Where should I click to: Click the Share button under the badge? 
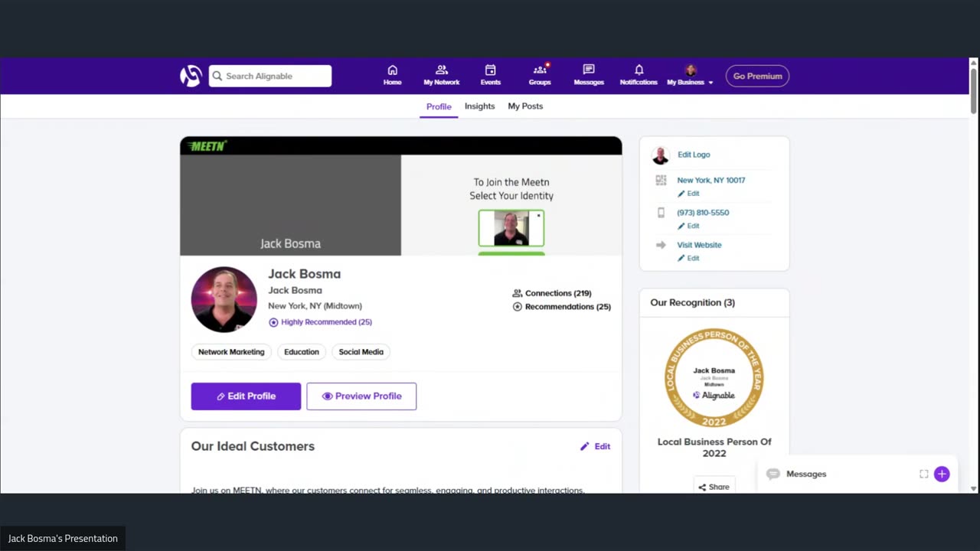click(x=714, y=487)
